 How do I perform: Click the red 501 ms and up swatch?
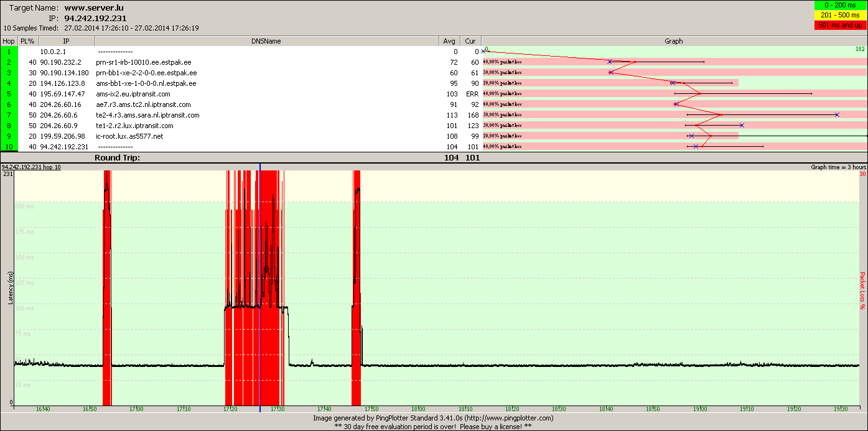pyautogui.click(x=839, y=25)
